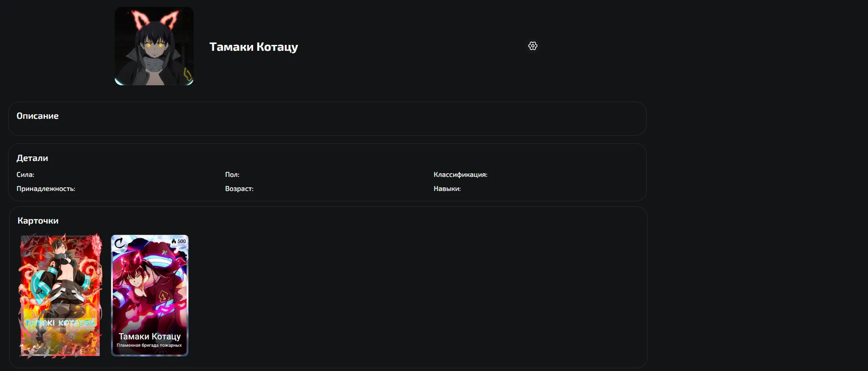Click the TAMAKI KOTATSU text on first card
This screenshot has height=371, width=868.
pyautogui.click(x=60, y=323)
